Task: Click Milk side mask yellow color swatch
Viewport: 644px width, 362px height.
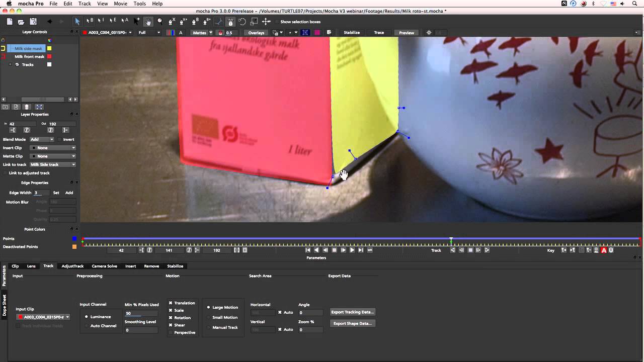Action: pos(49,48)
